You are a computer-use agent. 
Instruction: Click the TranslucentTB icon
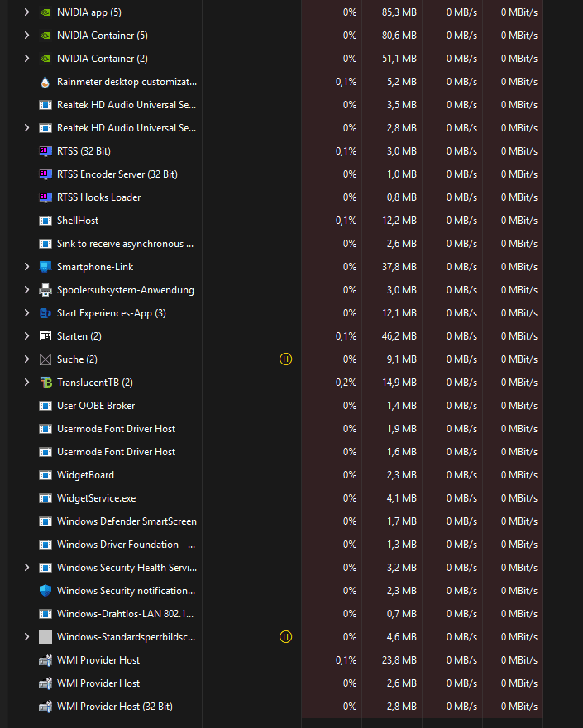coord(45,383)
